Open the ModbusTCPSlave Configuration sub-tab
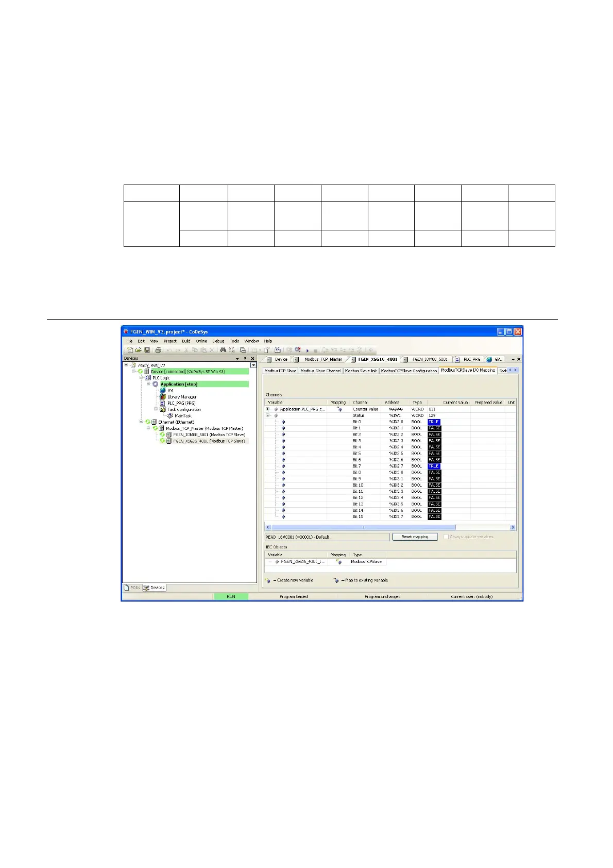613x868 pixels. [x=409, y=371]
